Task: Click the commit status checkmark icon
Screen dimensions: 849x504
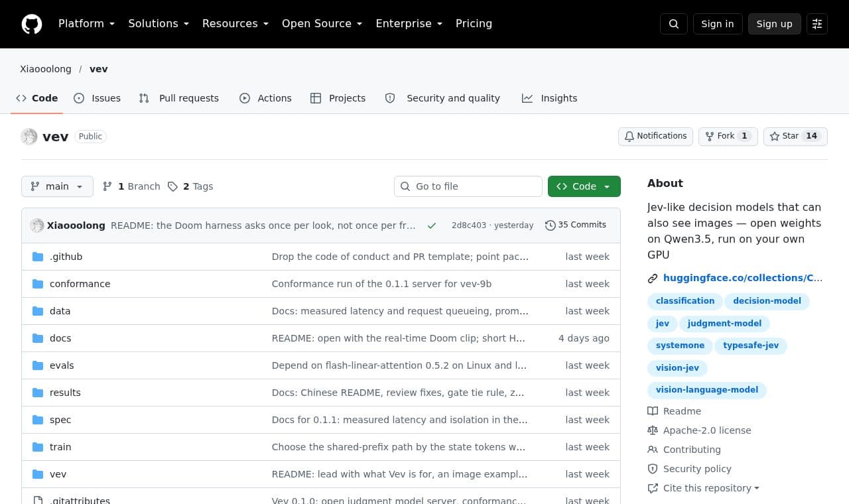Action: point(432,225)
